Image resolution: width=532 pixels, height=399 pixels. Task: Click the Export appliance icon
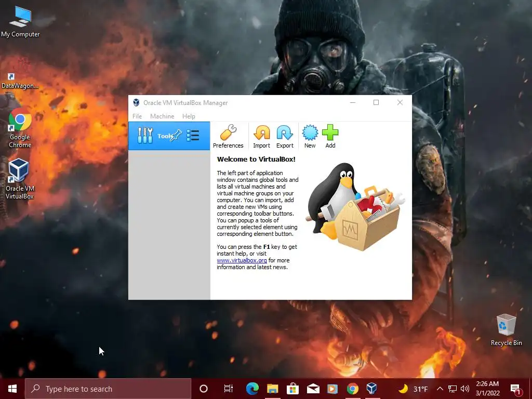pyautogui.click(x=285, y=137)
